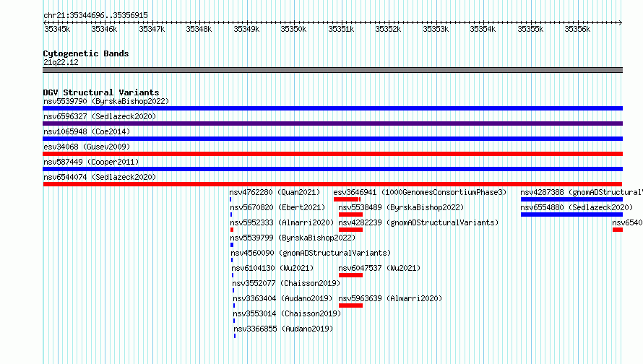Select the blue bar under nsv4287388
The height and width of the screenshot is (364, 643).
[571, 199]
